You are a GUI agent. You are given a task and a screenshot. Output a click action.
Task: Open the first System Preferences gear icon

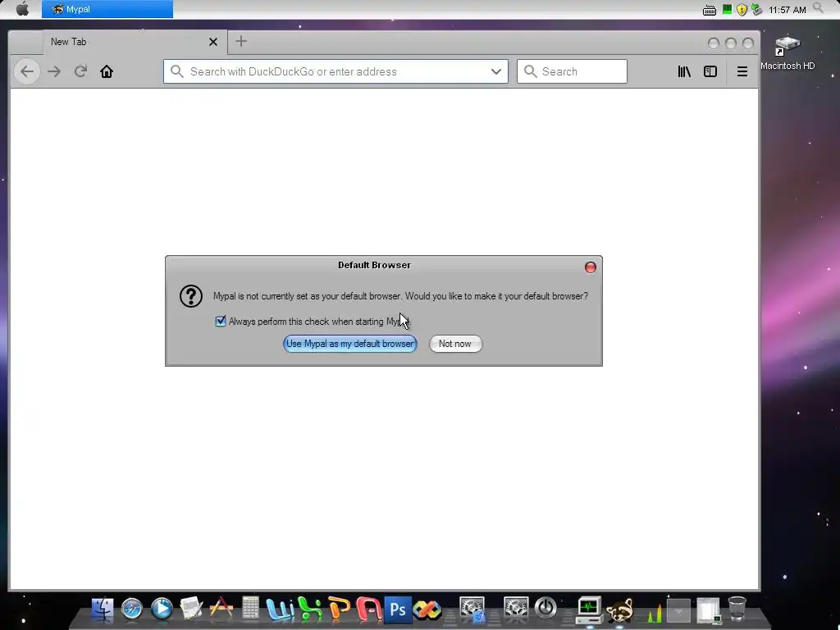[x=472, y=609]
